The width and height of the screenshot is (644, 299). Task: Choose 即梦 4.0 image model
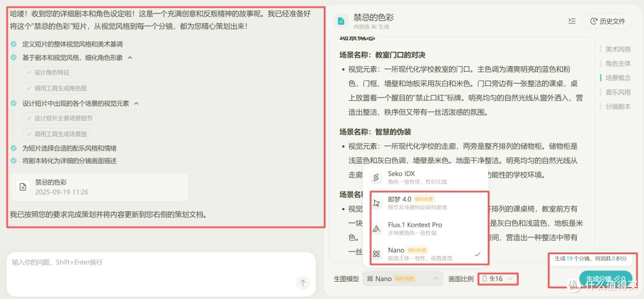coord(426,203)
